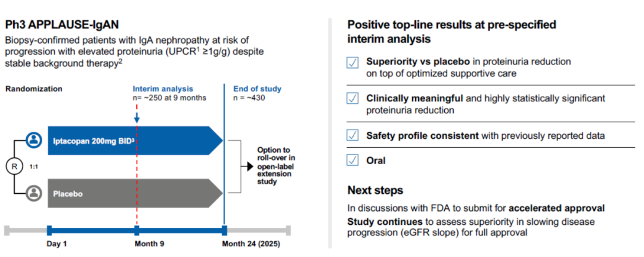This screenshot has width=644, height=257.
Task: Toggle the Oral checkbox
Action: click(353, 160)
